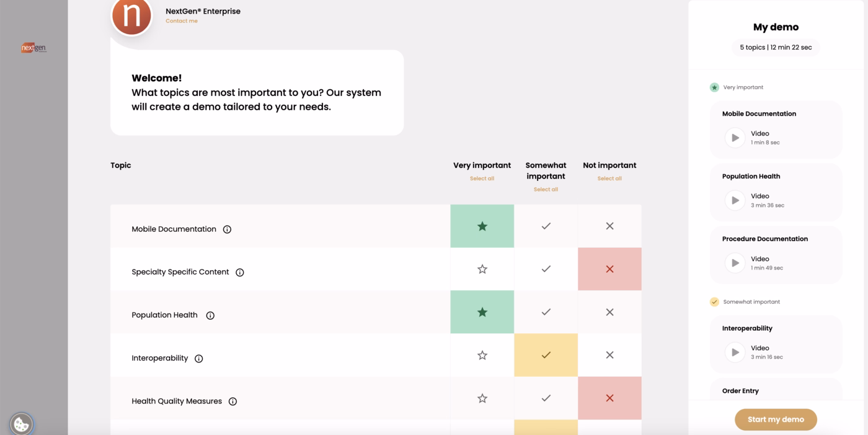Open the info tooltip for Health Quality Measures

(x=232, y=401)
